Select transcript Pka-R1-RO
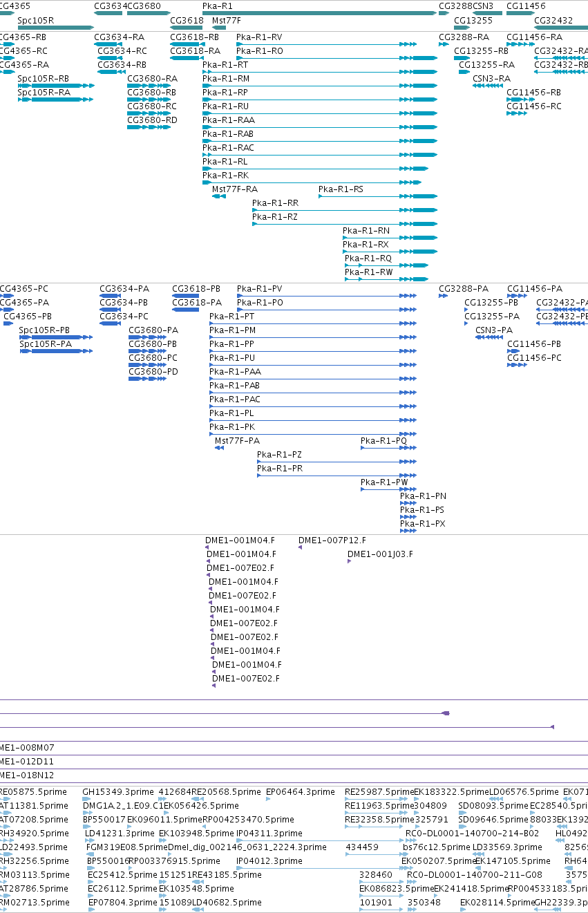This screenshot has height=913, width=588. point(260,50)
